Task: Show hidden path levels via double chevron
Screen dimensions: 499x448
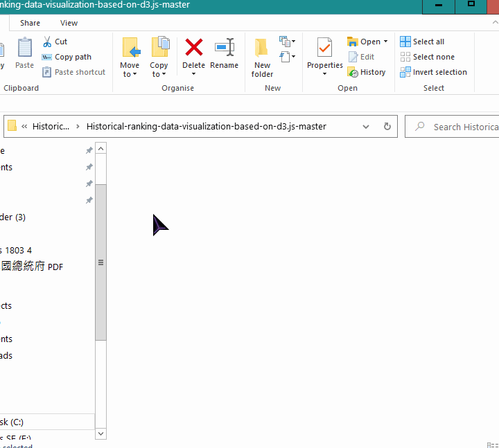Action: click(24, 127)
